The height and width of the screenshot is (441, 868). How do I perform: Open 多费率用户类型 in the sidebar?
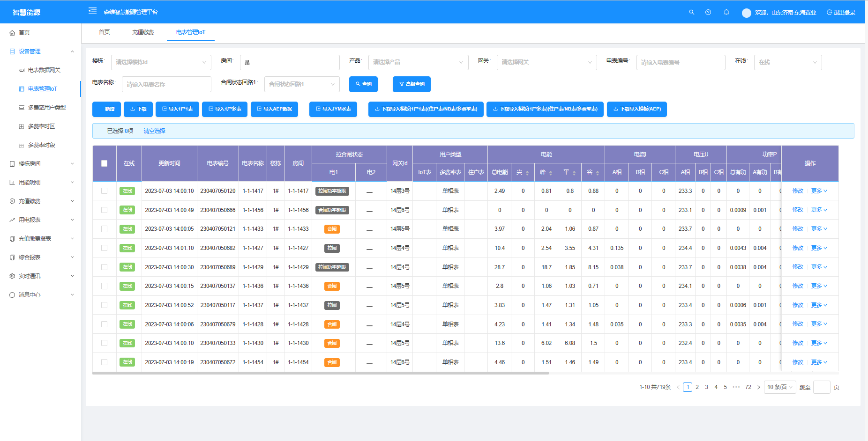coord(46,108)
